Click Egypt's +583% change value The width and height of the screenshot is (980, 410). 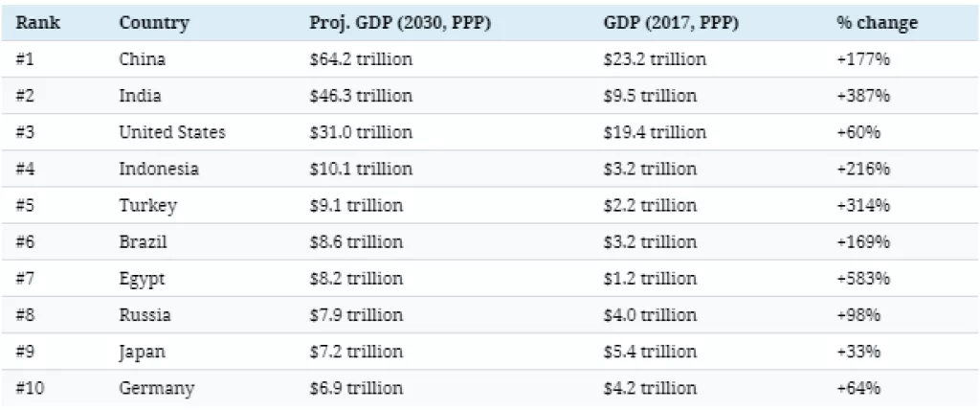(863, 279)
